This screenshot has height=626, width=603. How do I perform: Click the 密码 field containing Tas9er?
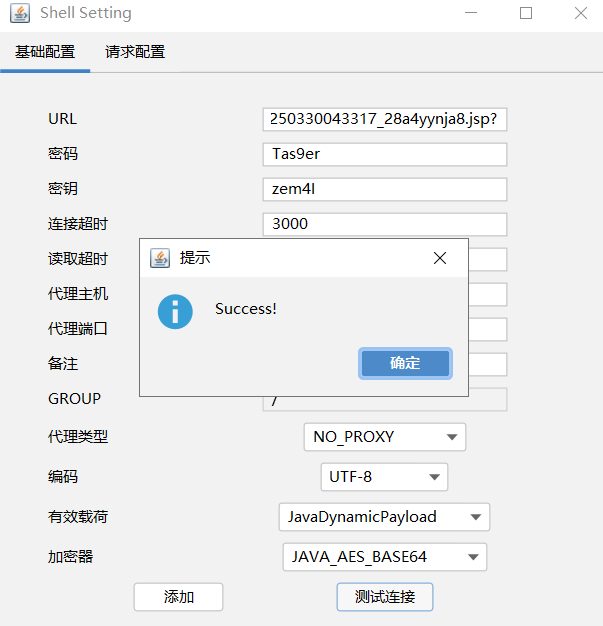click(384, 155)
